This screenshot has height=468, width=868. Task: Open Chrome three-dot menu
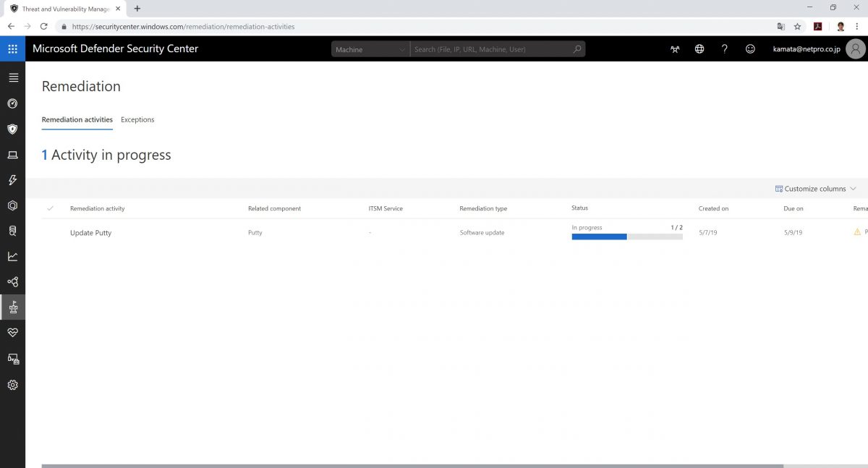click(x=858, y=26)
